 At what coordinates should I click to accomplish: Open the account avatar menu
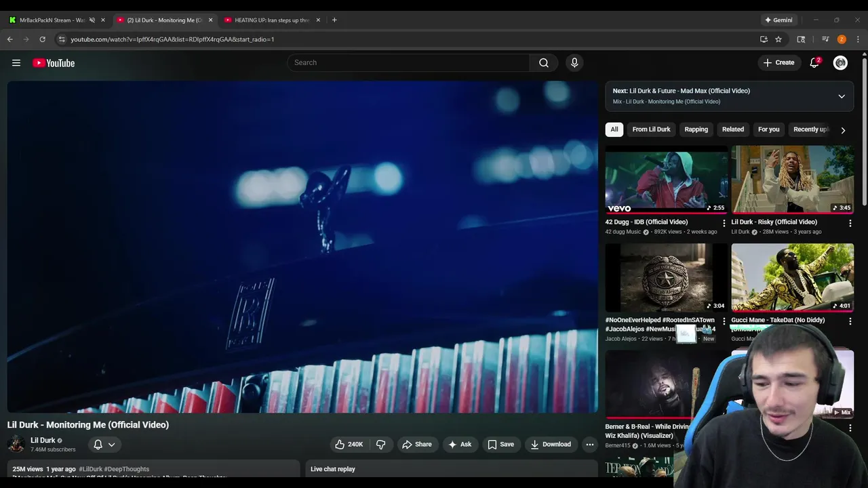tap(840, 62)
